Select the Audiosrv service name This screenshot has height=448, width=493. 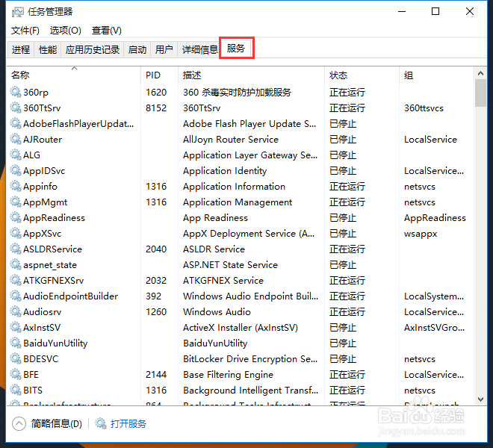point(42,312)
